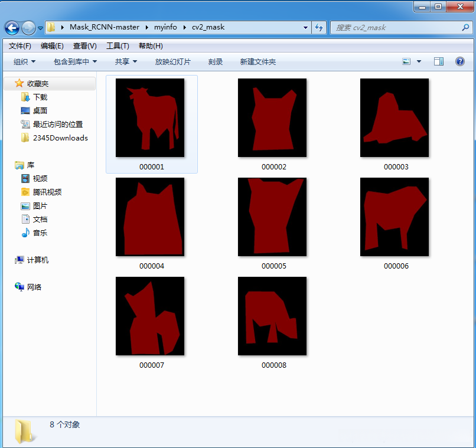Select the 000005 mask thumbnail

tap(272, 217)
